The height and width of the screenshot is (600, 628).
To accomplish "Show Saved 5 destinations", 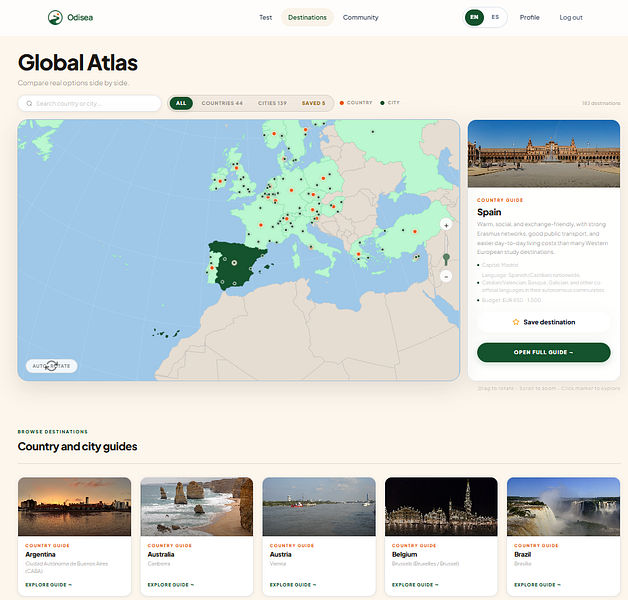I will tap(314, 103).
